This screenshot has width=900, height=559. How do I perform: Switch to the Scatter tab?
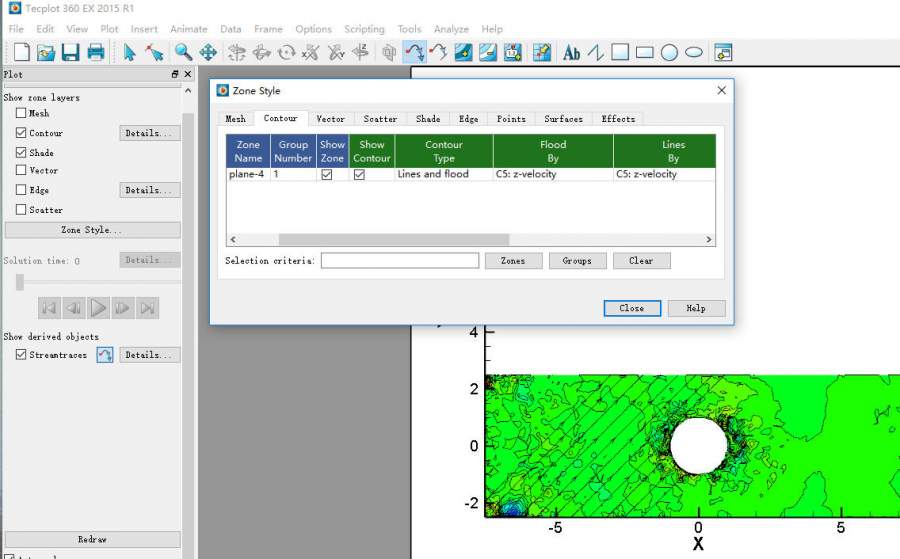380,119
